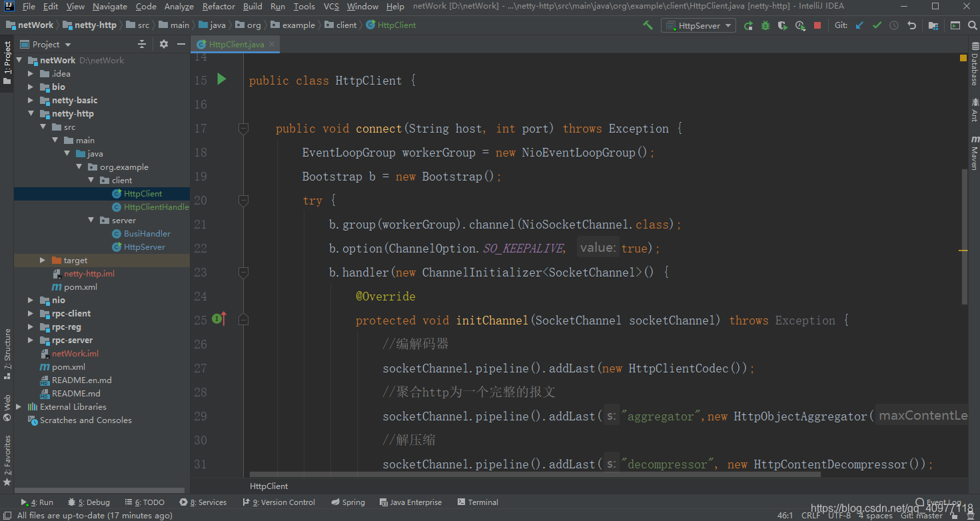Toggle tool window bars via the bottom-left corner icon
Viewport: 980px width, 521px height.
[6, 515]
